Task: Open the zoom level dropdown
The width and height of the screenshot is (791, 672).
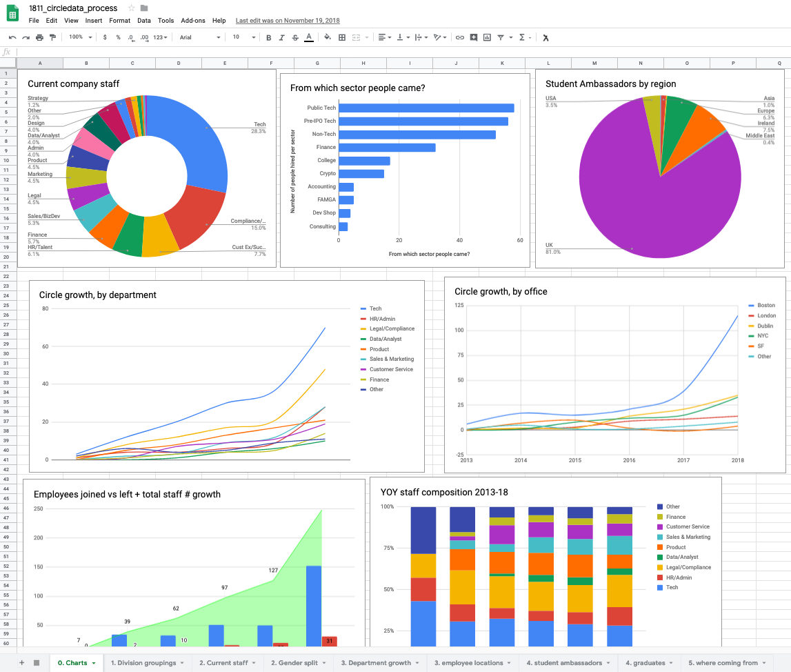Action: (x=81, y=37)
